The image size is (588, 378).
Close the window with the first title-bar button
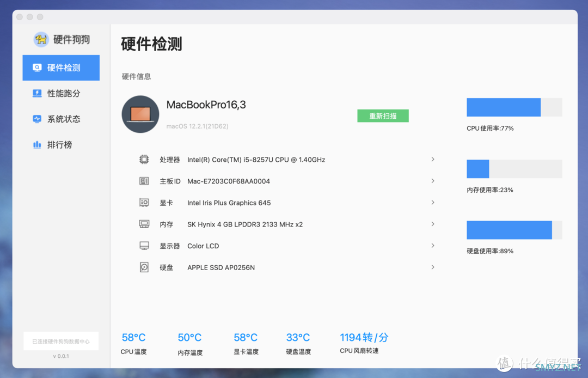point(20,17)
